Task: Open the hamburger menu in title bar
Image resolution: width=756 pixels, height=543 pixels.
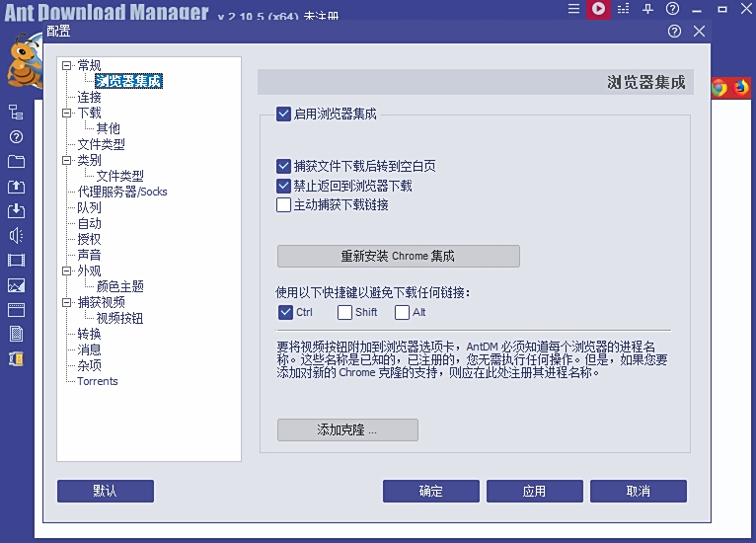Action: 573,10
